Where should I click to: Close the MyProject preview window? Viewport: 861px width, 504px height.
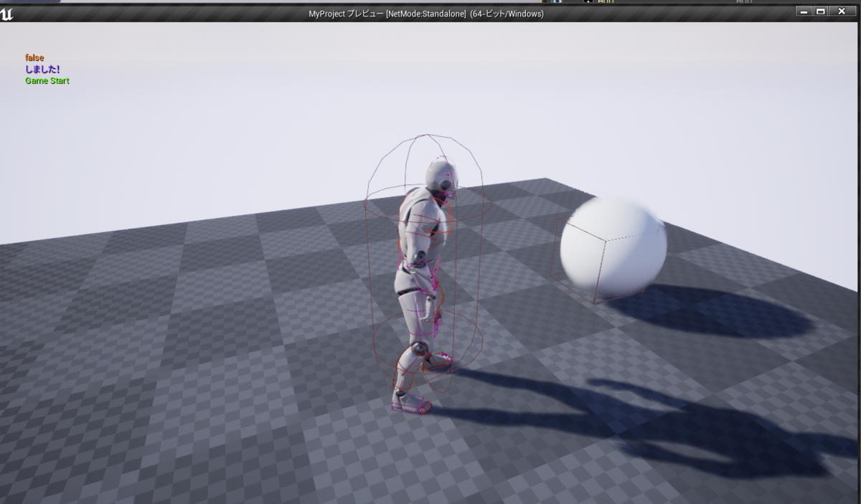[842, 12]
